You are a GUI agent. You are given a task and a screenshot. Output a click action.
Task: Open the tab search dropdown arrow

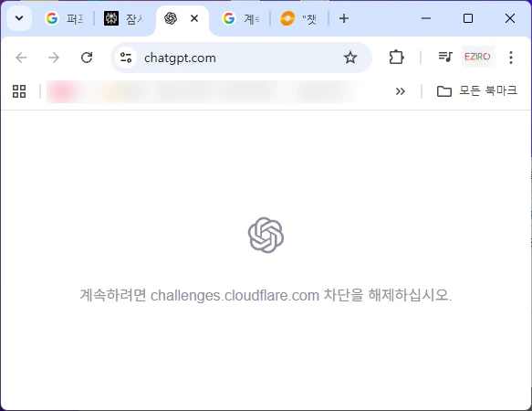19,18
